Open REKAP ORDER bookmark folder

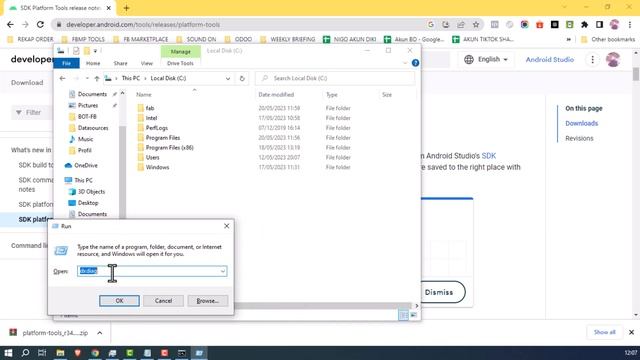pos(31,40)
